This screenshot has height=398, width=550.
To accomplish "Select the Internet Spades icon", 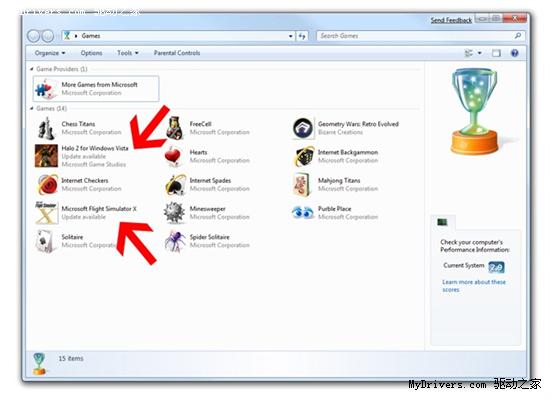I will pos(175,184).
